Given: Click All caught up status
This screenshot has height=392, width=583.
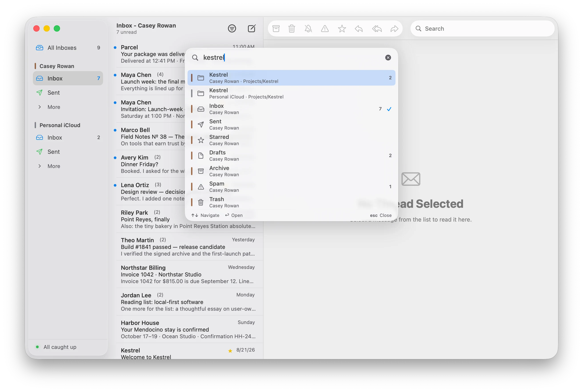Looking at the screenshot, I should tap(60, 347).
